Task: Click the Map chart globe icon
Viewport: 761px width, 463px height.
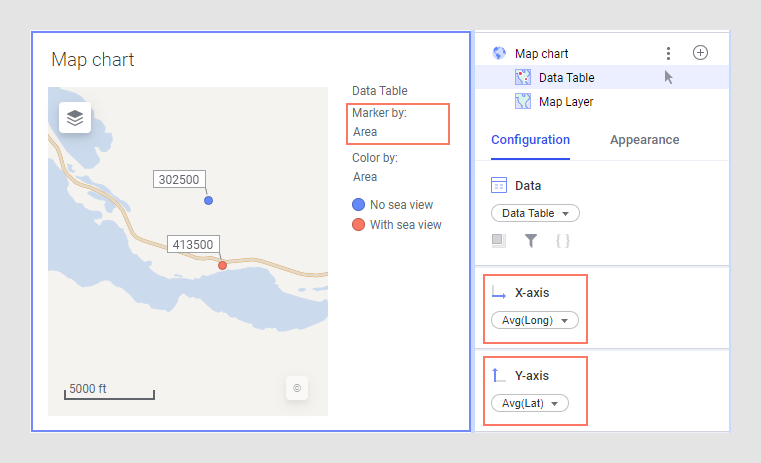Action: (x=500, y=53)
